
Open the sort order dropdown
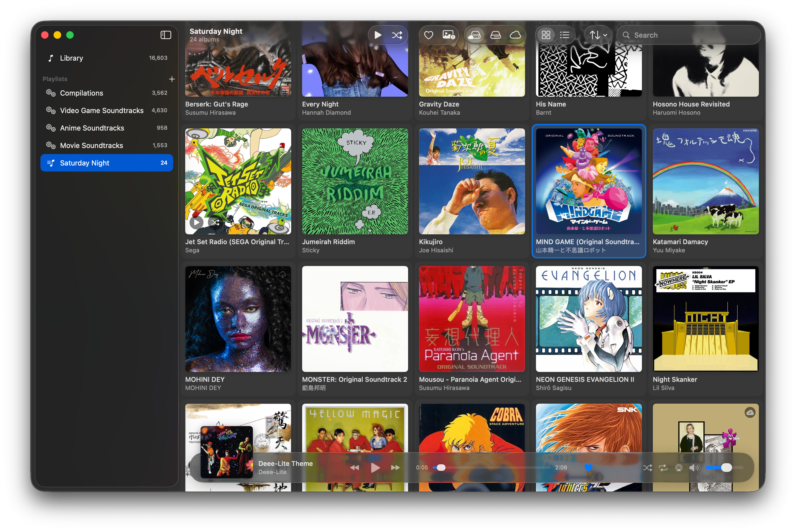[x=598, y=35]
